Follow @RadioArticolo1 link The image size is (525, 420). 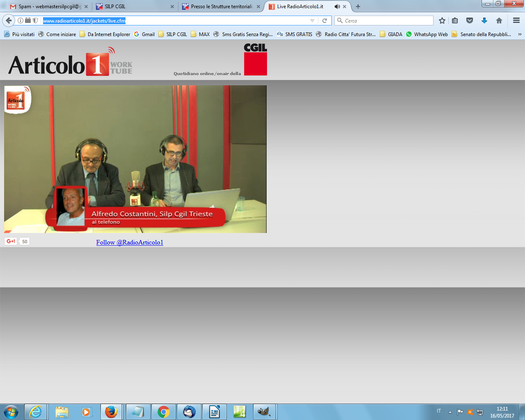click(130, 242)
